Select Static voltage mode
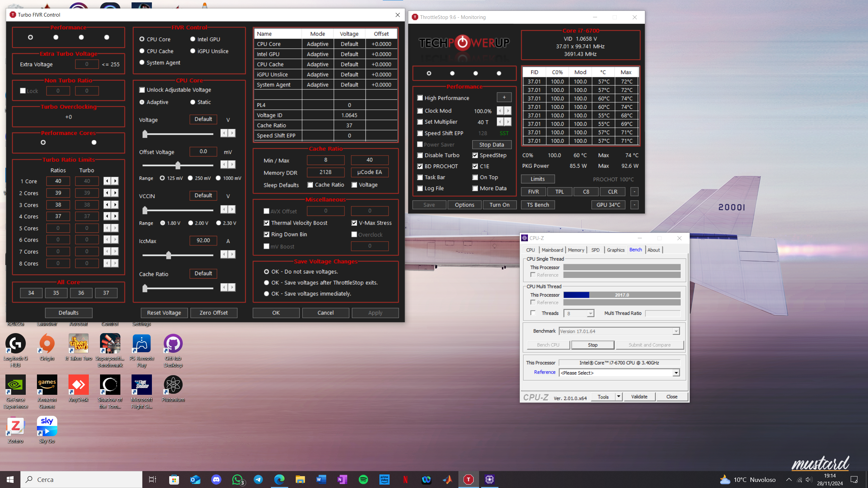This screenshot has width=868, height=488. pyautogui.click(x=193, y=102)
